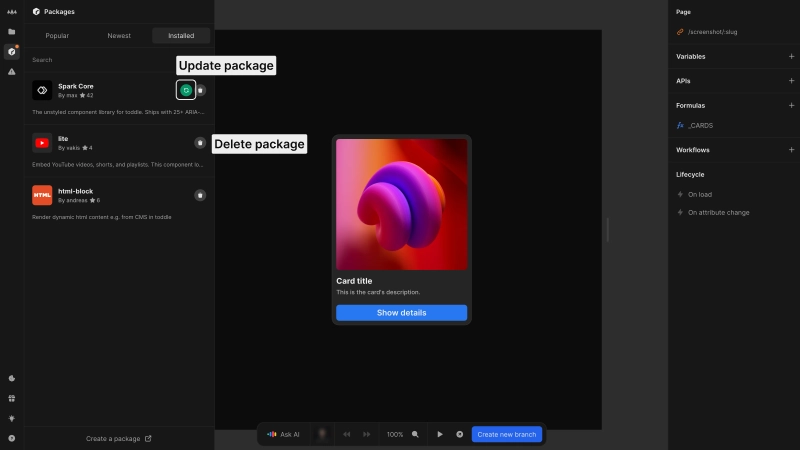Open the grid layout icon in sidebar
The height and width of the screenshot is (450, 800).
[x=12, y=398]
